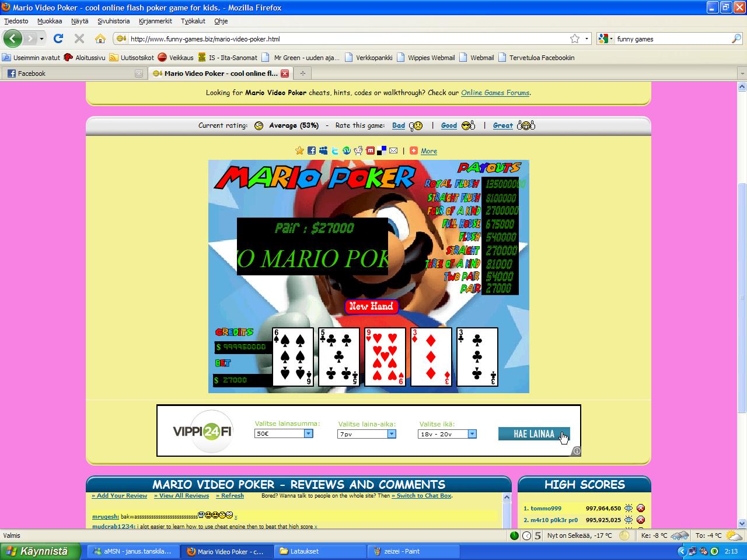View details eye icon for tommo999
This screenshot has width=747, height=560.
(629, 508)
